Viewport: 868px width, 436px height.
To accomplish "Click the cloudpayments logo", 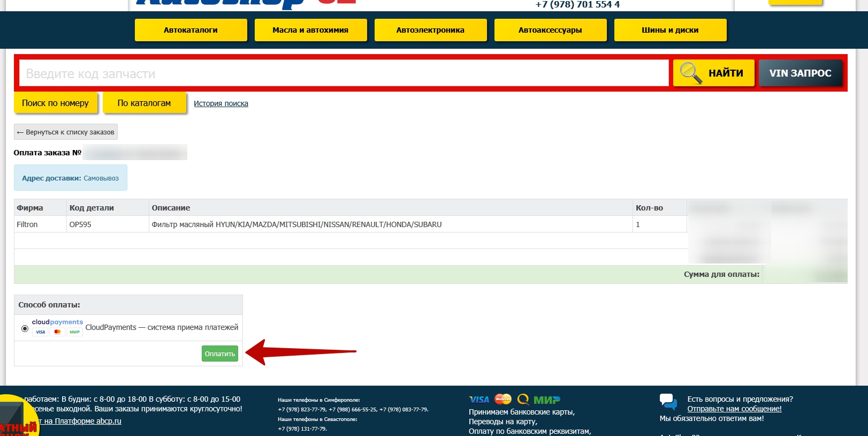I will tap(57, 322).
